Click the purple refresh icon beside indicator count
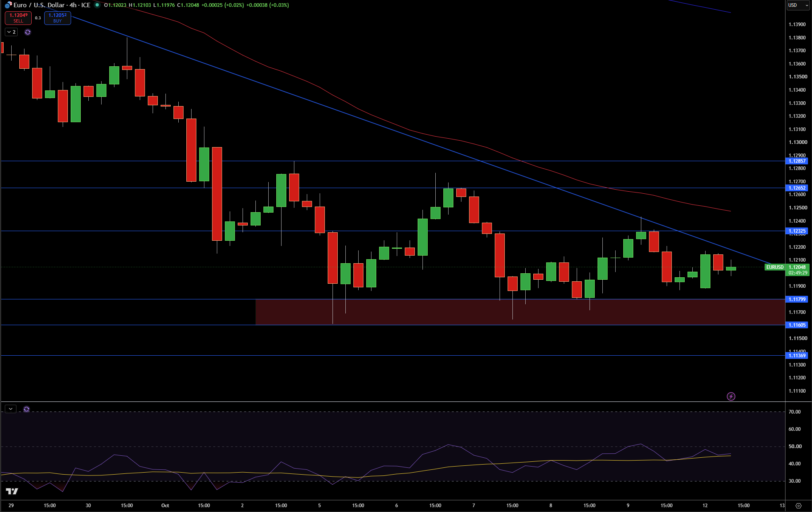This screenshot has height=512, width=812. (28, 32)
